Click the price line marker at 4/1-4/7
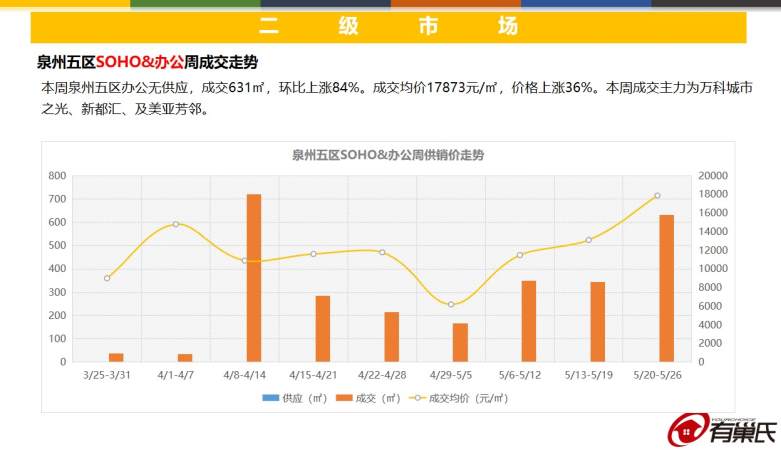Screen dimensions: 781x450 point(175,224)
